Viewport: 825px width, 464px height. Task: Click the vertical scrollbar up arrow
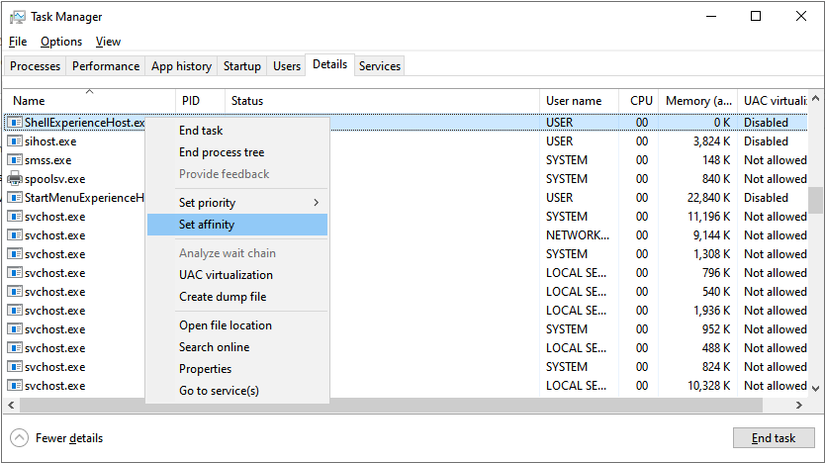click(816, 98)
